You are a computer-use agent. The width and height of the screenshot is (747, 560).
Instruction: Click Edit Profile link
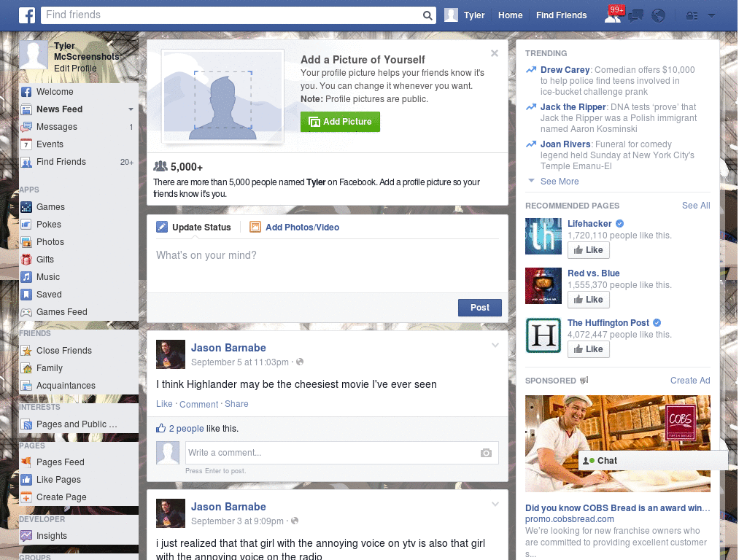pyautogui.click(x=75, y=69)
